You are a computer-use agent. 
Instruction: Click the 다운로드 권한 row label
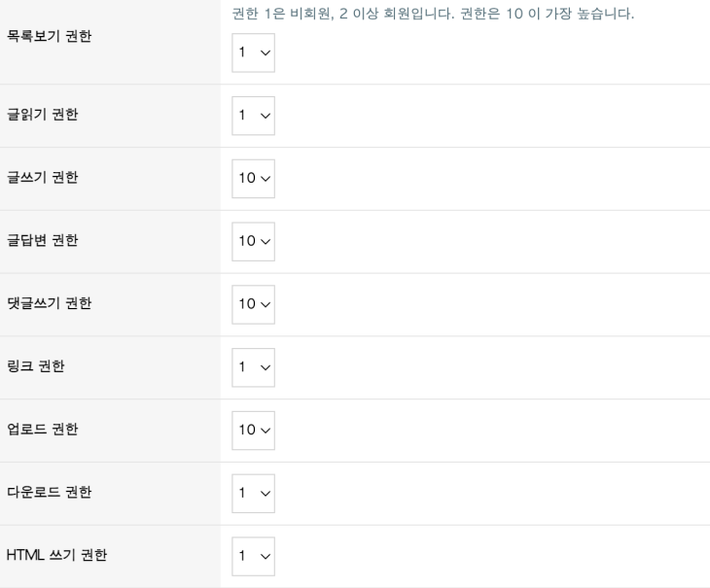coord(50,491)
